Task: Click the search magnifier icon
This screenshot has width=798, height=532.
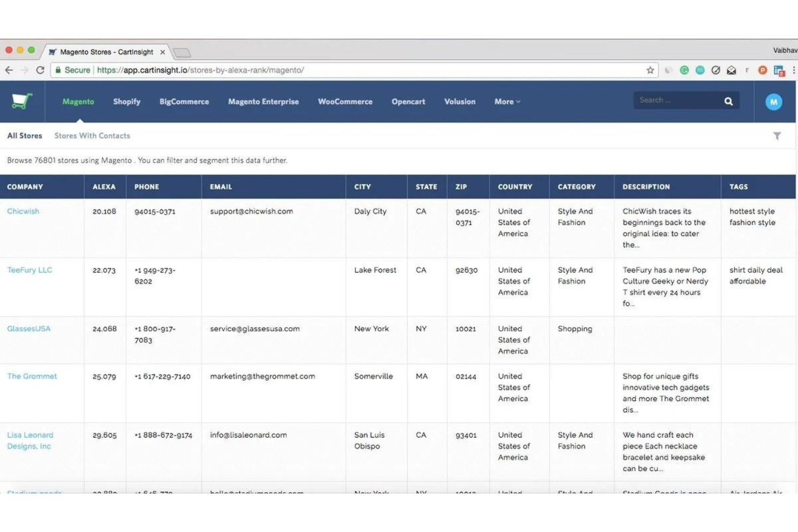Action: tap(728, 100)
